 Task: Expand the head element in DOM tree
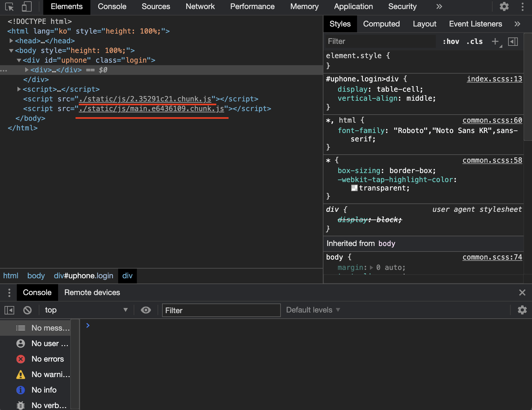pyautogui.click(x=11, y=41)
